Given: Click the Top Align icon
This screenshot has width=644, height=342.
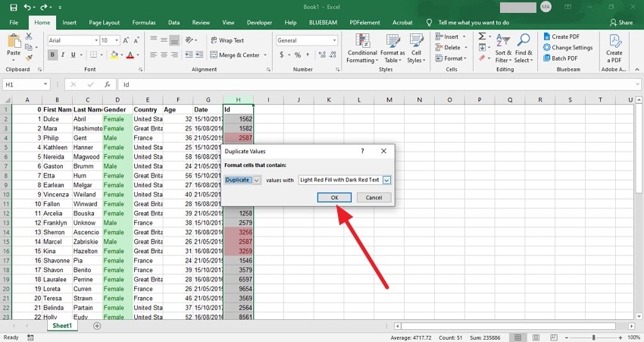Looking at the screenshot, I should click(x=154, y=40).
